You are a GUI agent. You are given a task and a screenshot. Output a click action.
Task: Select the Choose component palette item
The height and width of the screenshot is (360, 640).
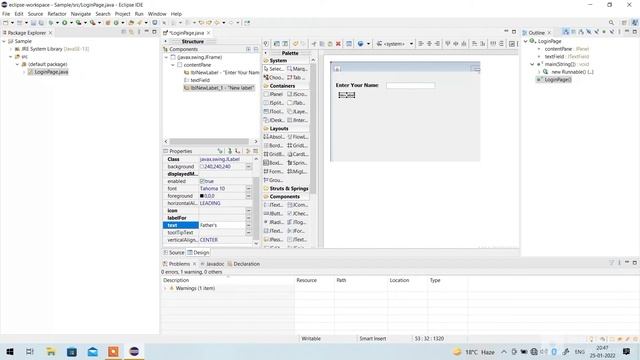click(274, 78)
